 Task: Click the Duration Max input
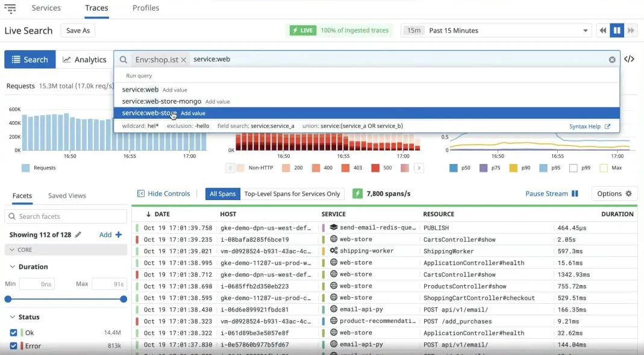[x=109, y=284]
